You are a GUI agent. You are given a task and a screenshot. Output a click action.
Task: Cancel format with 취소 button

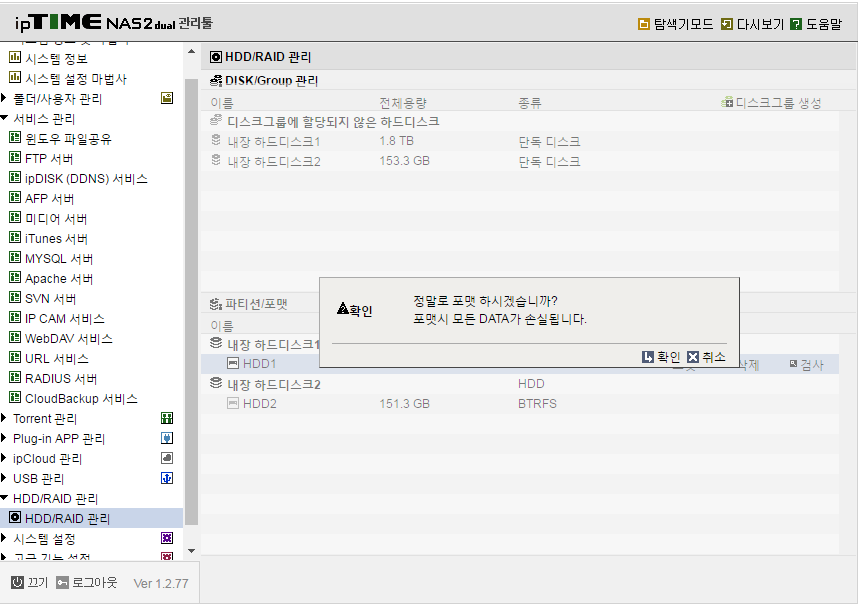tap(707, 357)
